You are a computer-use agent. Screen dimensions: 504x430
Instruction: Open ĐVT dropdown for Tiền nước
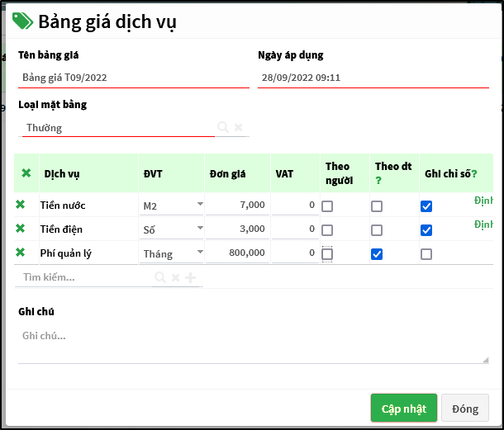click(199, 205)
